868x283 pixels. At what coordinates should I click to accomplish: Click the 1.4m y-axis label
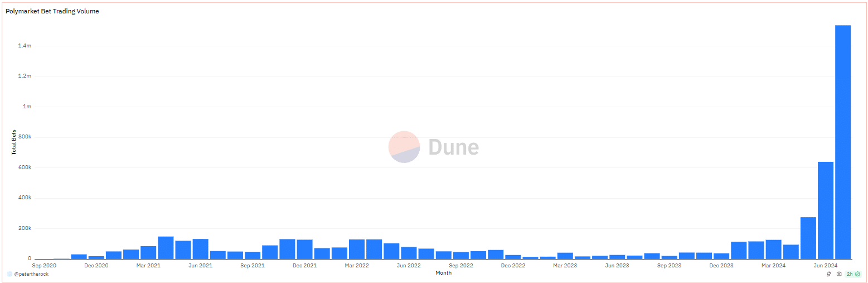pyautogui.click(x=25, y=46)
